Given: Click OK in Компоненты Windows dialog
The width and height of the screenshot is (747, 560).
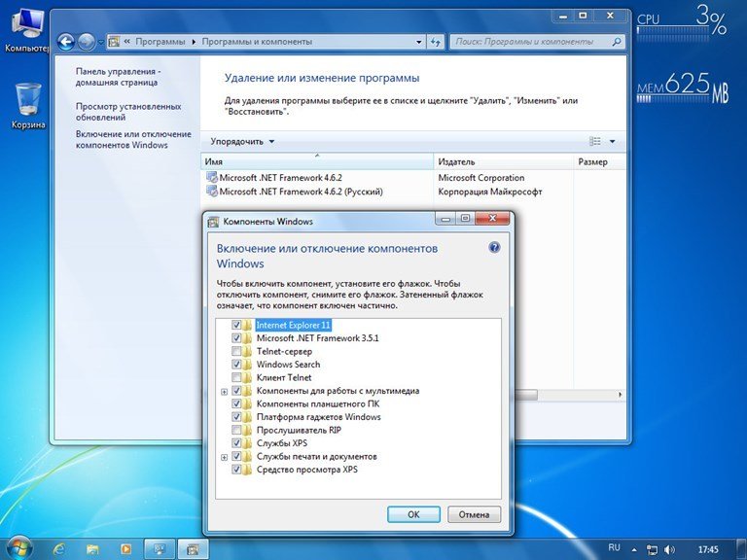Looking at the screenshot, I should pyautogui.click(x=413, y=514).
